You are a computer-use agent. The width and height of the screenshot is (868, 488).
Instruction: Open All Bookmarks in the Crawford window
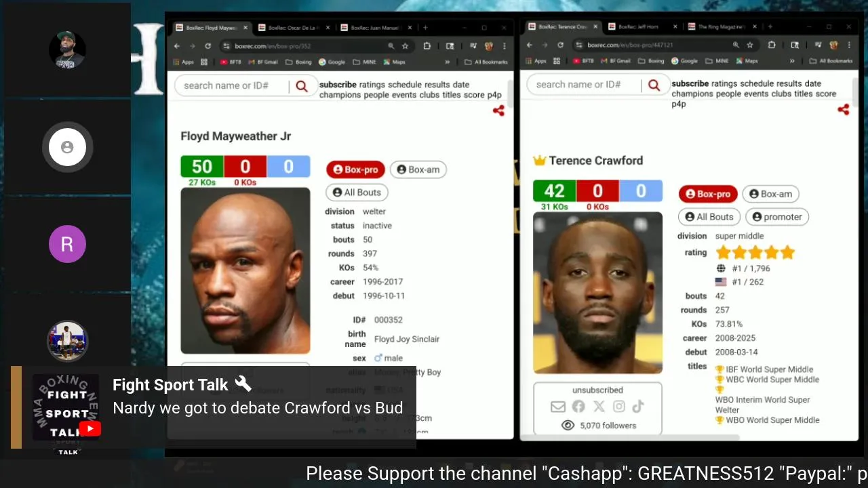point(831,61)
